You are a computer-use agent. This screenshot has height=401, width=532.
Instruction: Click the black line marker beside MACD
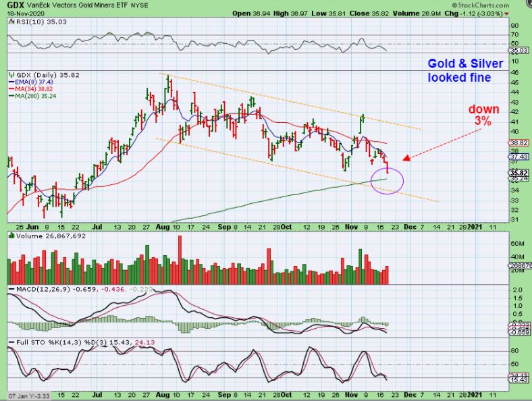click(11, 290)
